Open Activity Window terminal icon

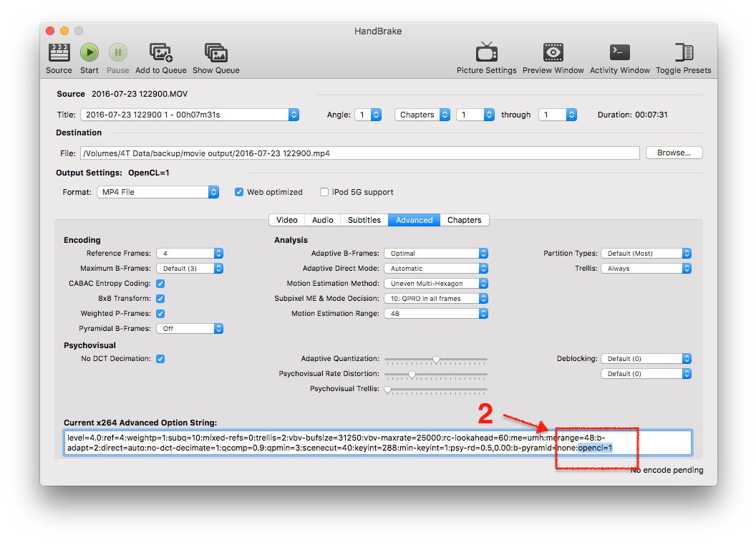click(619, 52)
